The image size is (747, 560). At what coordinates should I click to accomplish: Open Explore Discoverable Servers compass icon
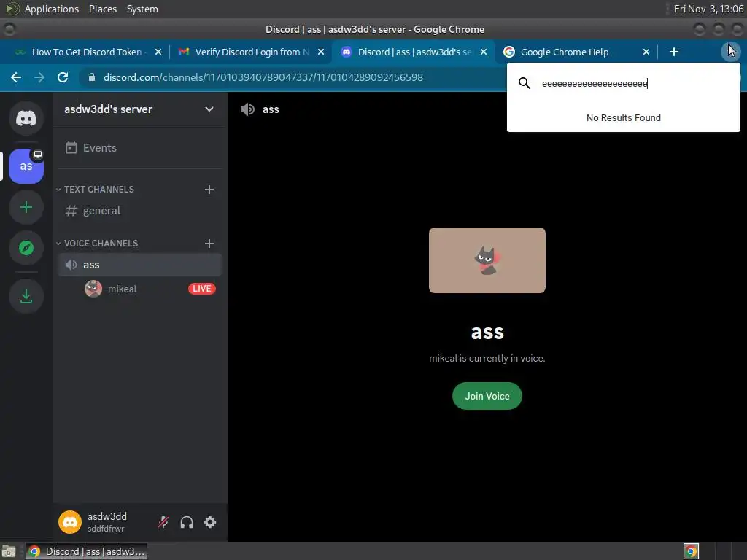[26, 248]
